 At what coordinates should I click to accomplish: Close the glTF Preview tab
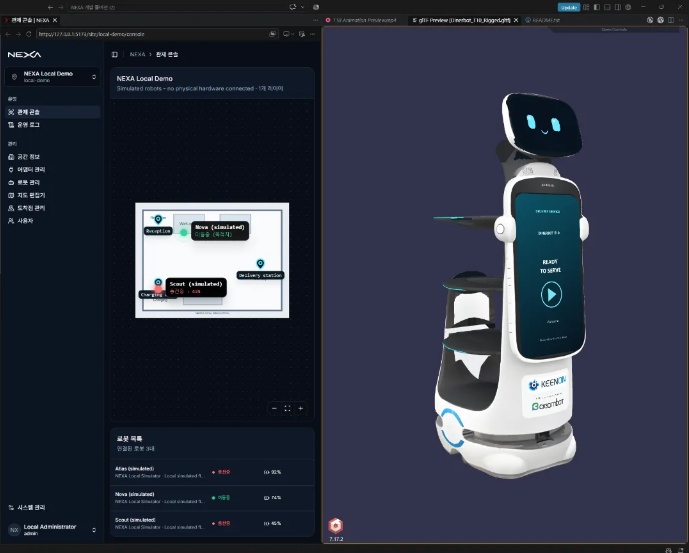point(516,20)
